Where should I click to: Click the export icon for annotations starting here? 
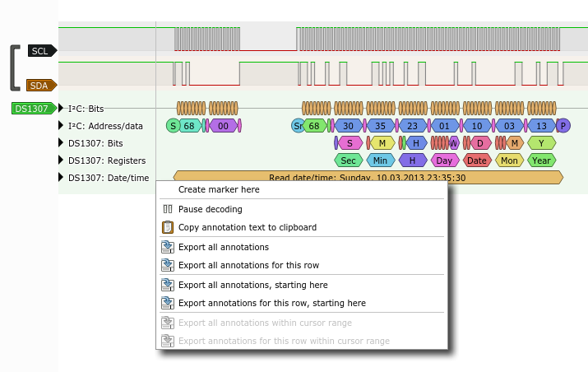click(168, 285)
